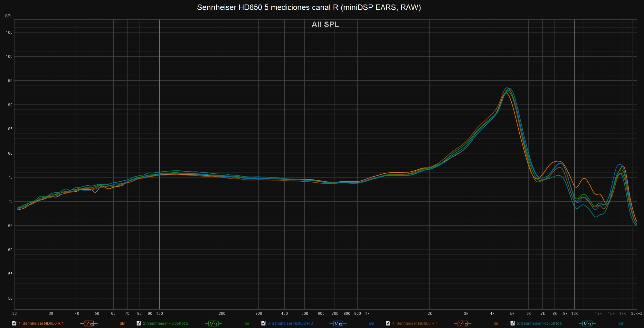Uncheck the Sennheiser HD650 R 1 trace checkbox
Viewport: 644px width, 328px height.
click(14, 323)
